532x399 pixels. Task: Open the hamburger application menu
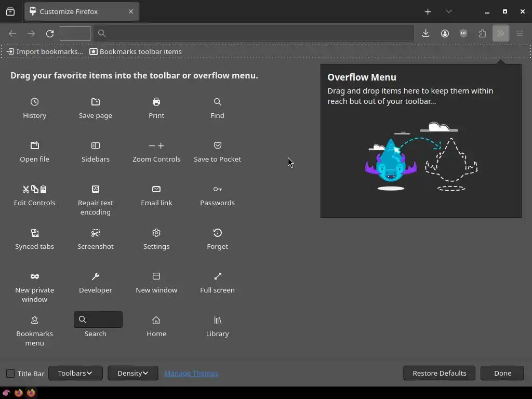[x=520, y=33]
